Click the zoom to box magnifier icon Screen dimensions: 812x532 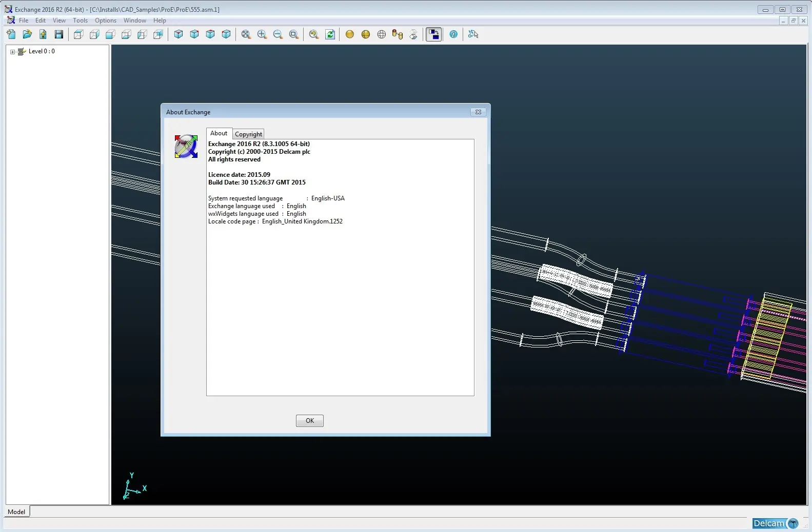tap(294, 34)
